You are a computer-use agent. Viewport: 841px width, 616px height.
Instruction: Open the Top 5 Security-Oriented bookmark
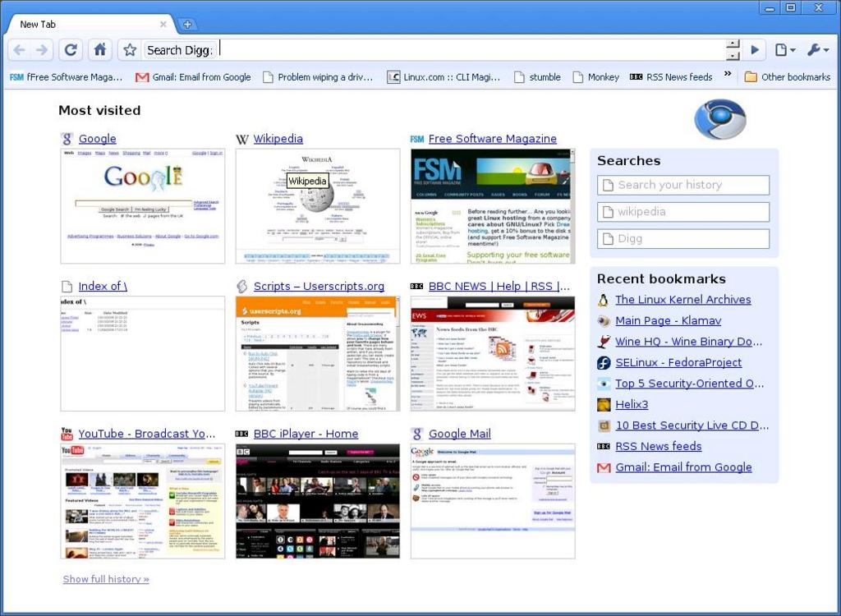point(689,383)
